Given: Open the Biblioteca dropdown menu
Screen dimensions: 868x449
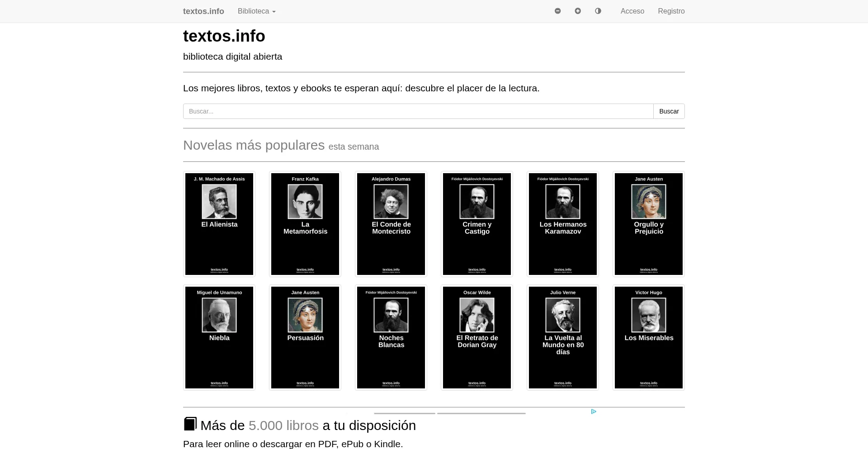Looking at the screenshot, I should (256, 11).
